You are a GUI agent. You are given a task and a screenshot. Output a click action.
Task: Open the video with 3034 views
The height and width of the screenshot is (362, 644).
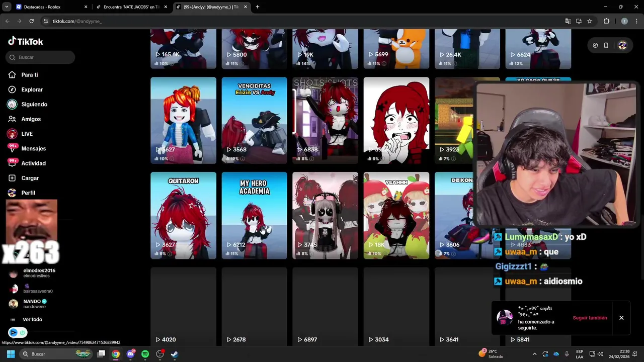pyautogui.click(x=396, y=306)
